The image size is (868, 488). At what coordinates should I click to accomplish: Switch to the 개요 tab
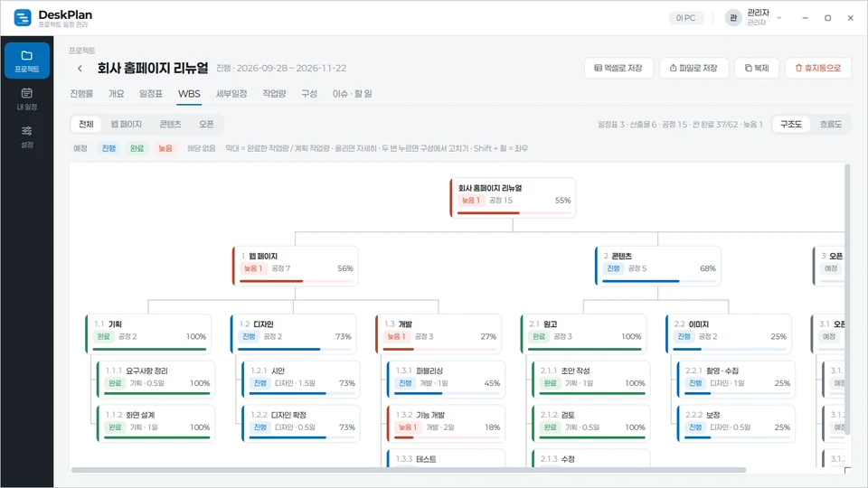click(117, 93)
